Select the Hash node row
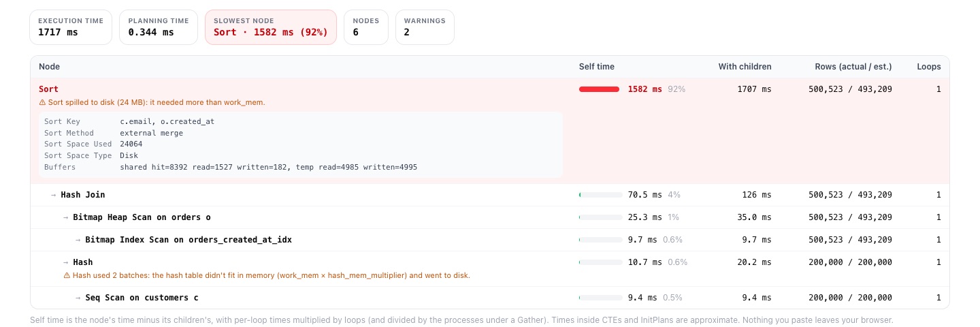 489,268
